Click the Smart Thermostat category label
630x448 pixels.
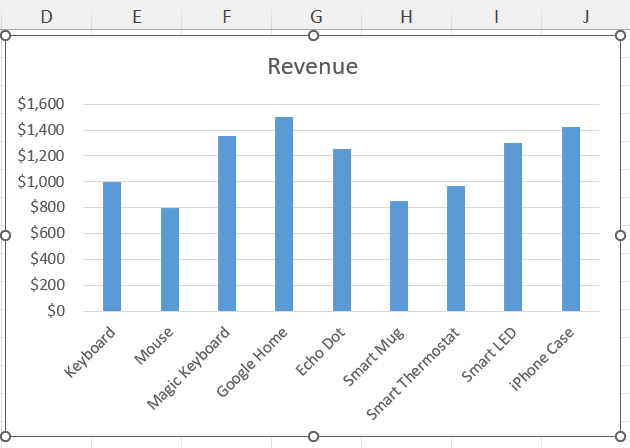click(413, 374)
